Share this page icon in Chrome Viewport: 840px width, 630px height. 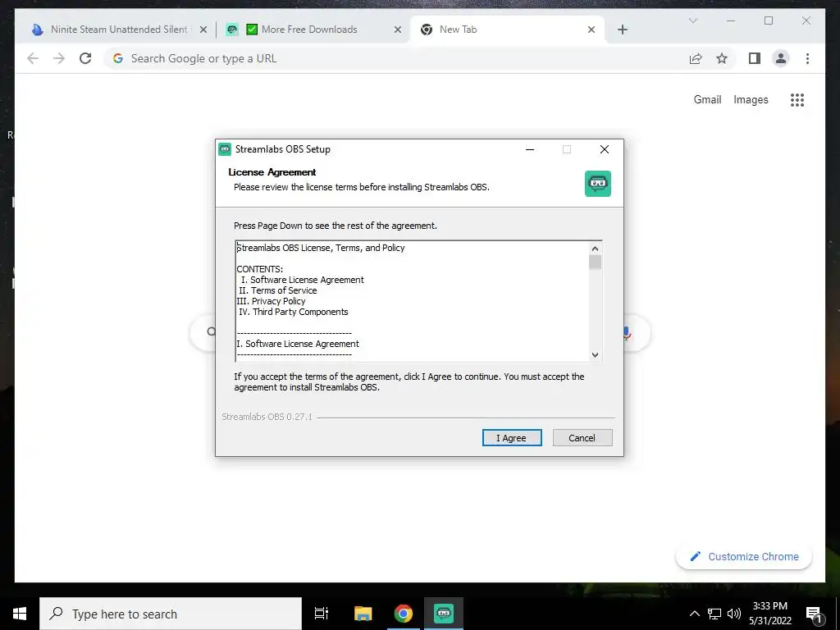pos(696,58)
